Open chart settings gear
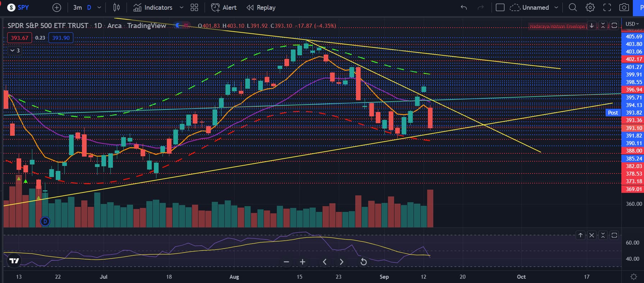 (x=590, y=7)
